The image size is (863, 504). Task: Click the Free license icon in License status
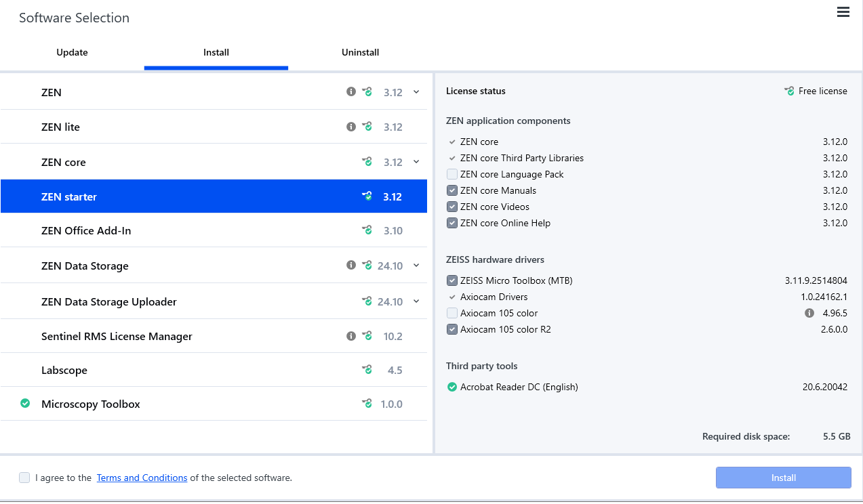pyautogui.click(x=788, y=90)
